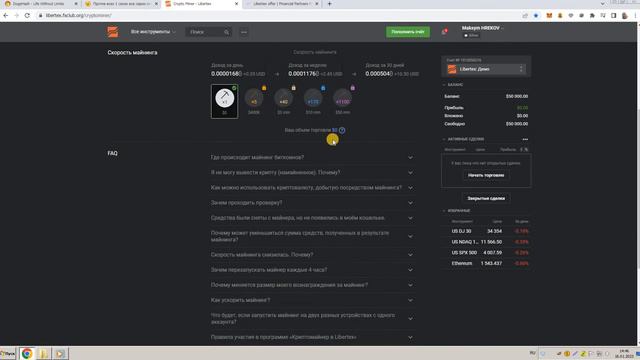Select the x1 pickaxe miner speed tile
The height and width of the screenshot is (360, 640).
coord(224,101)
